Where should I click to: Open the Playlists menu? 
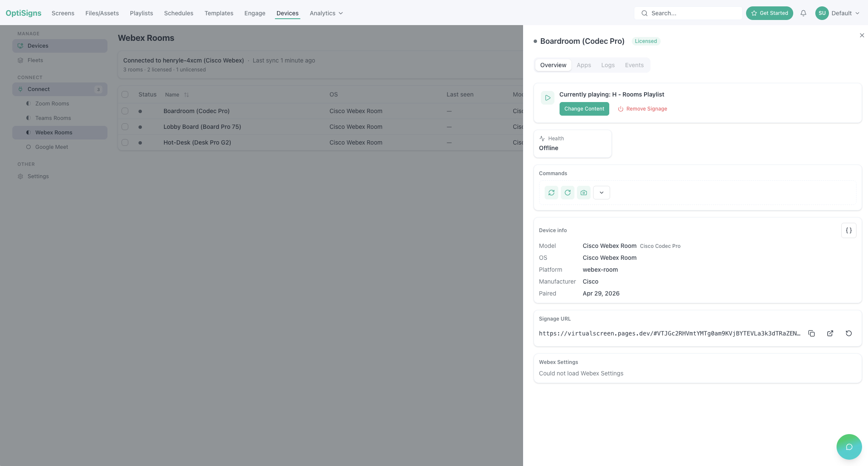141,13
